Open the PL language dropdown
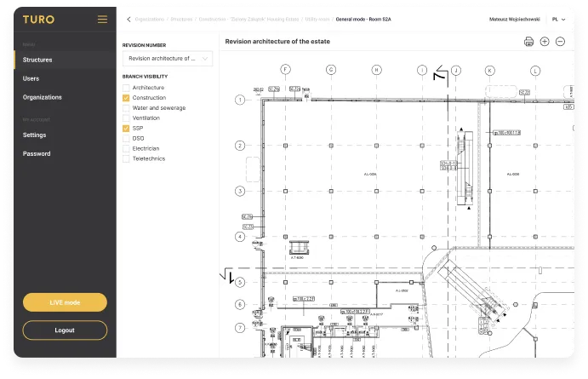Viewport: 588px width, 379px height. 558,19
